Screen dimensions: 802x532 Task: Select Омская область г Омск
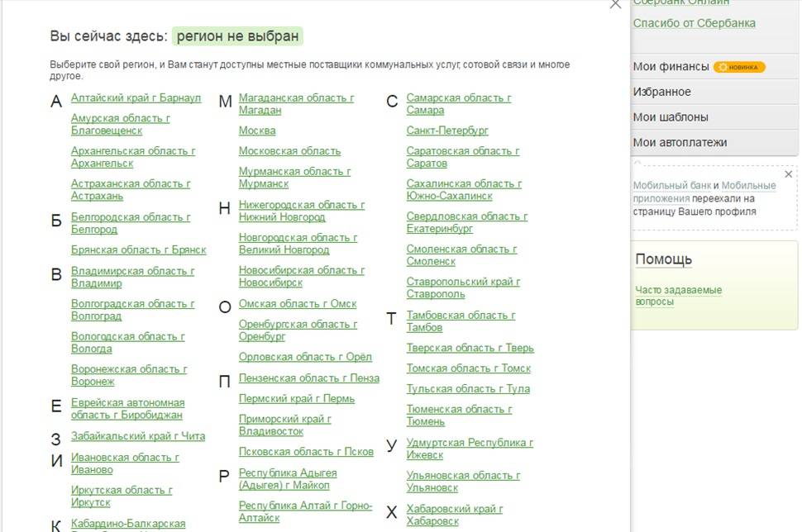pos(298,304)
